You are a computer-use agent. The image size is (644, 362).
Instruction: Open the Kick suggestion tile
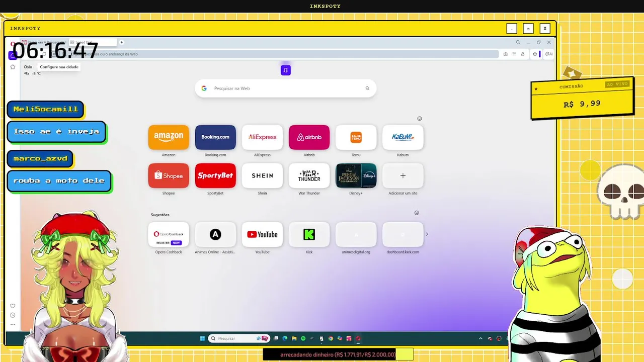point(309,234)
